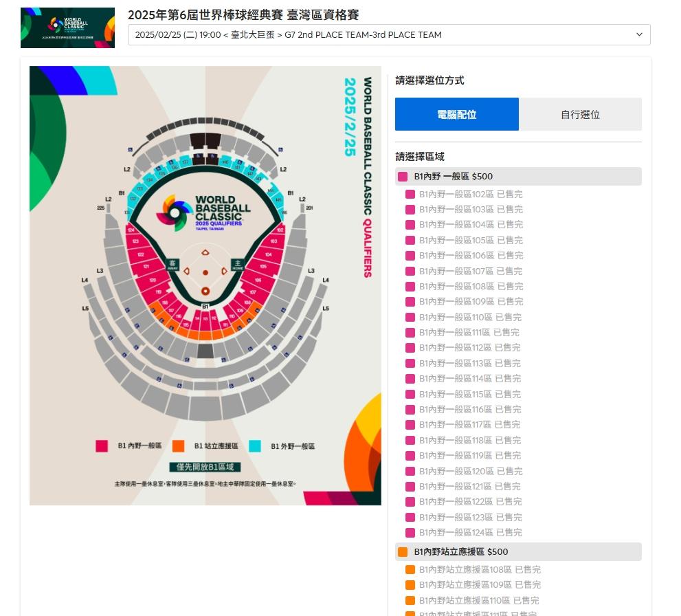Select pink section 104 on the seat map

pyautogui.click(x=268, y=254)
